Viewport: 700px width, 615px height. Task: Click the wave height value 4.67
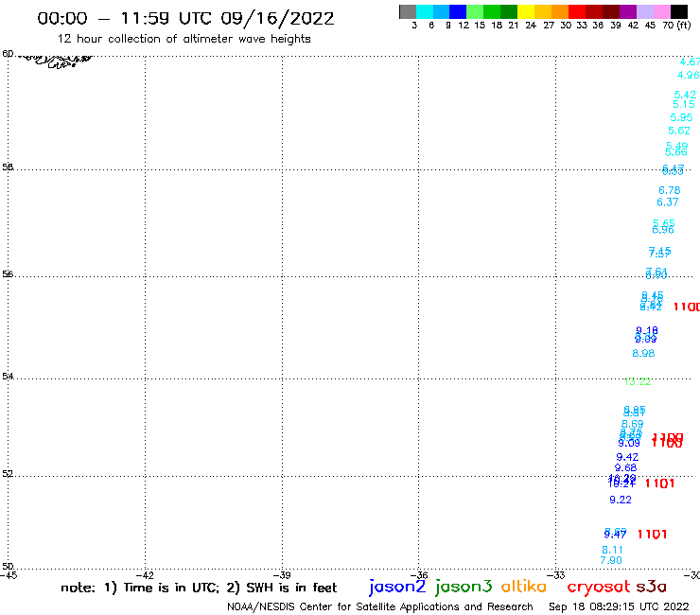click(690, 62)
